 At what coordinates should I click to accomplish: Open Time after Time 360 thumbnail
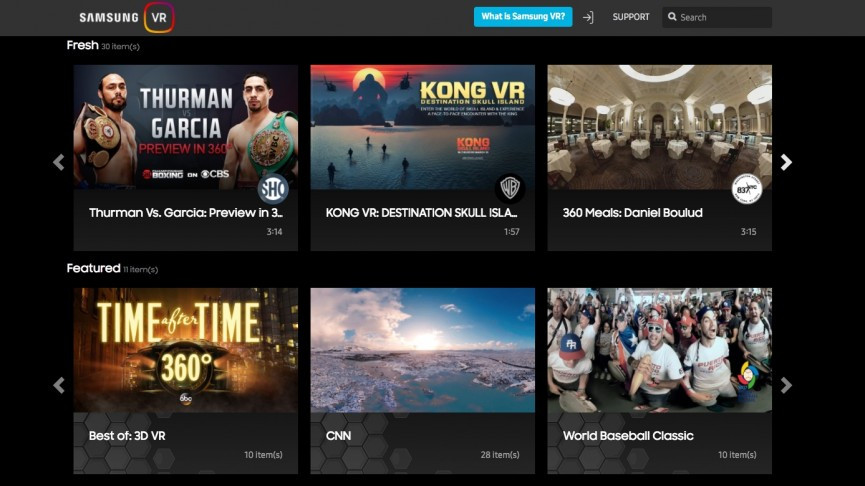click(185, 350)
